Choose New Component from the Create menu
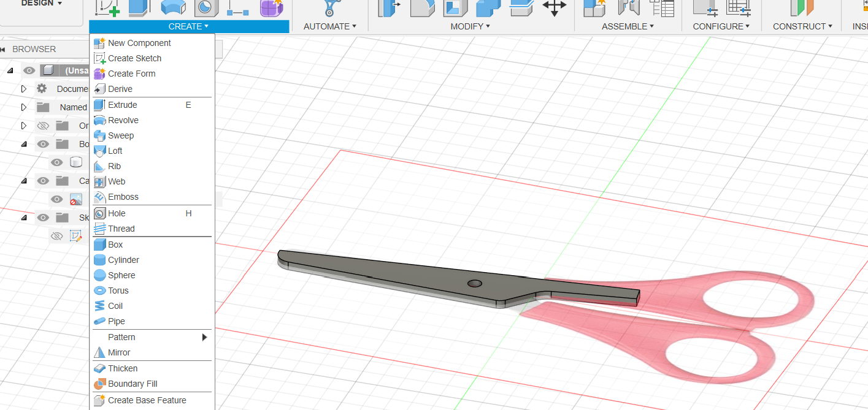Image resolution: width=868 pixels, height=410 pixels. (x=152, y=43)
